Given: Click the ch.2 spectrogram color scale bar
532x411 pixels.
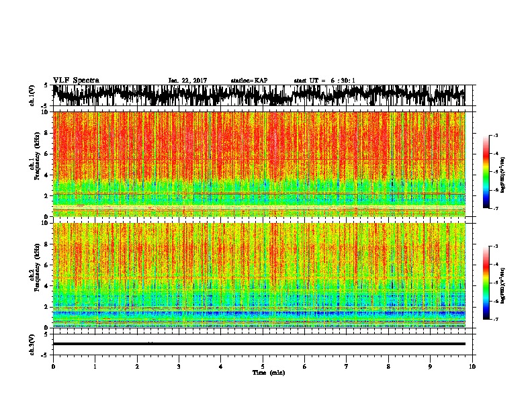Looking at the screenshot, I should [x=486, y=283].
